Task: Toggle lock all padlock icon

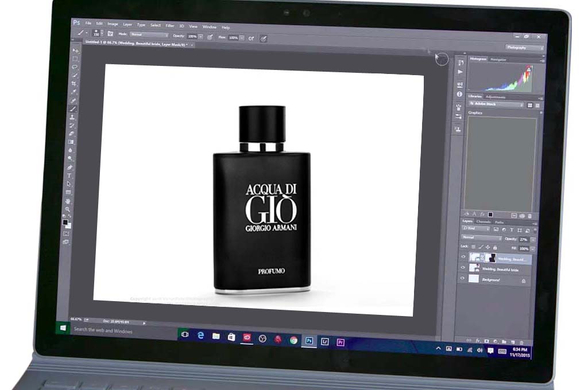Action: click(495, 248)
